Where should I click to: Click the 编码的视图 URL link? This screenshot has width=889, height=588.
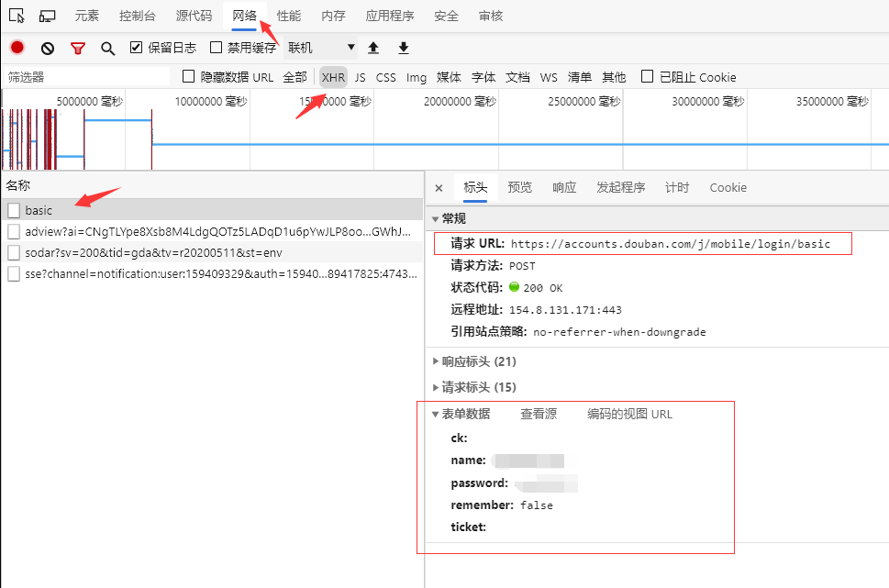point(629,414)
